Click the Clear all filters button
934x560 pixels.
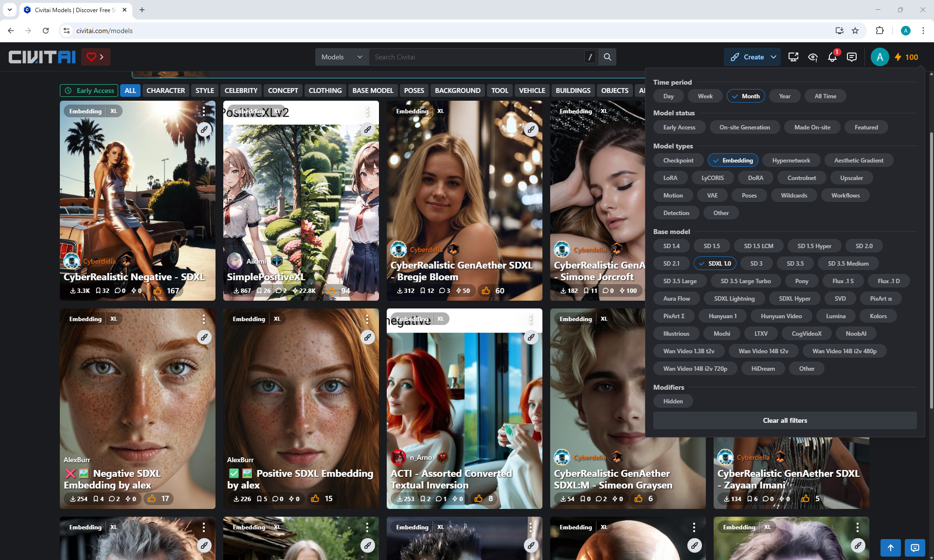coord(784,420)
